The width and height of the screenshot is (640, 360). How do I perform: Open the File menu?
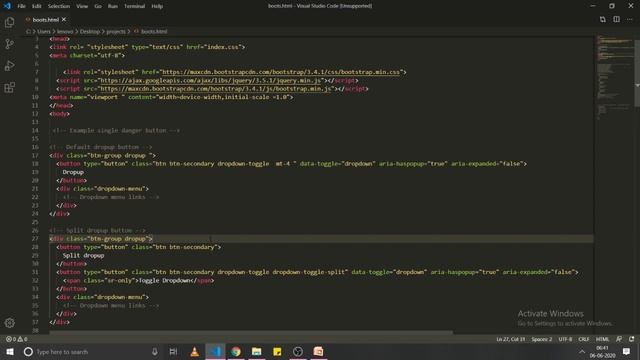[x=21, y=6]
